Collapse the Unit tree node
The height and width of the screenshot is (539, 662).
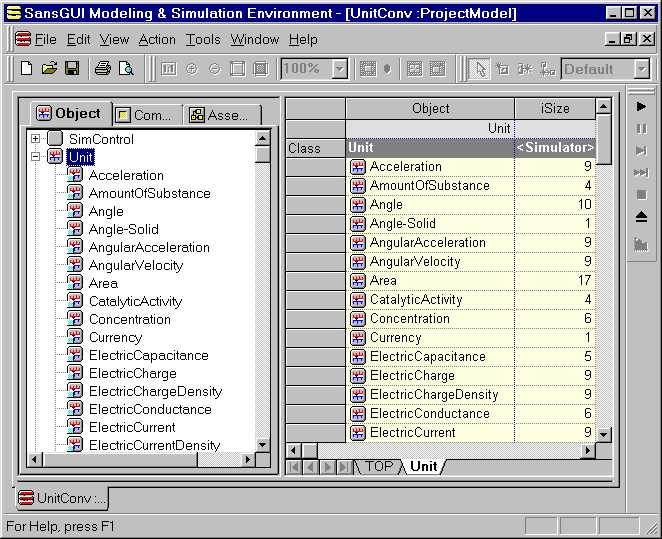36,157
